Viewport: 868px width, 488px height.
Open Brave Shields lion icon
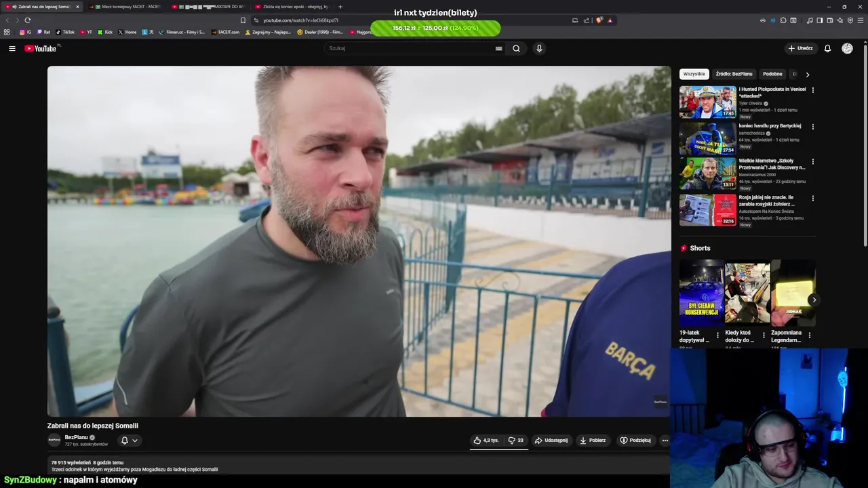coord(599,20)
